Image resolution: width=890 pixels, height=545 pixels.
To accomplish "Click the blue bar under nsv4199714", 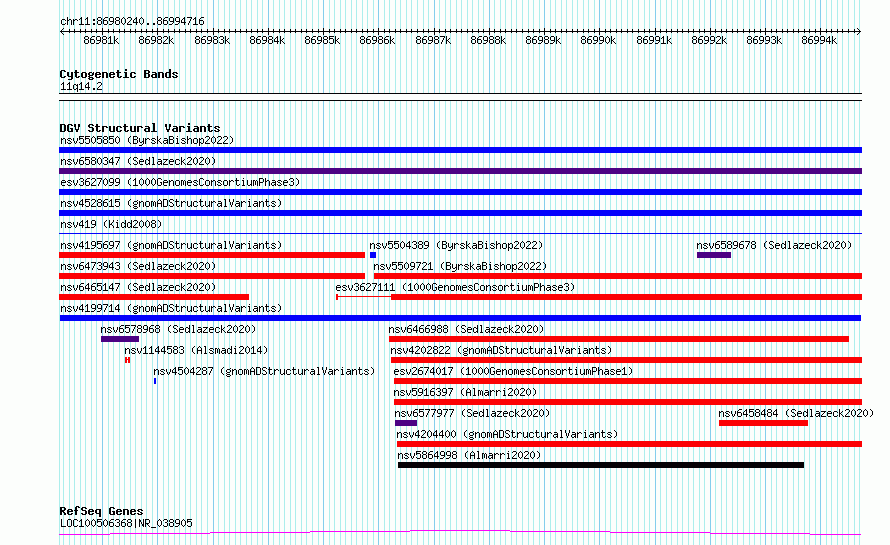I will 460,318.
